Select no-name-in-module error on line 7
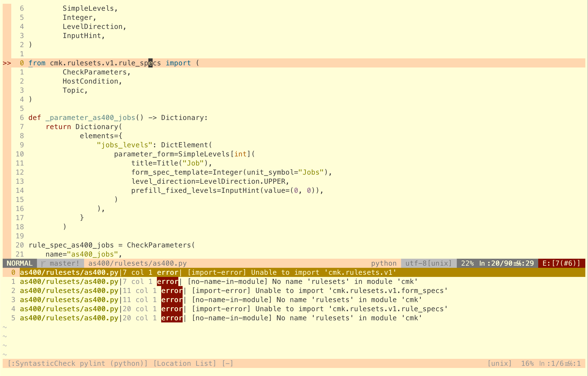Image resolution: width=588 pixels, height=376 pixels. [302, 282]
